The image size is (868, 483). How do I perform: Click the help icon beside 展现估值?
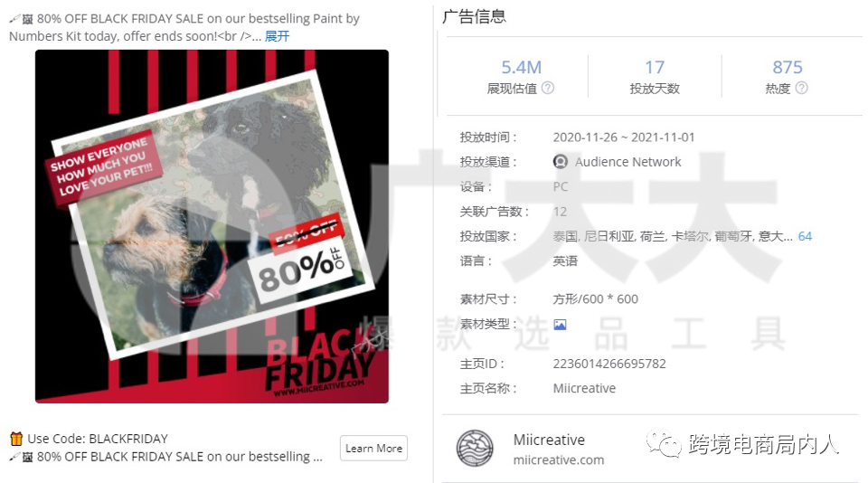click(548, 88)
